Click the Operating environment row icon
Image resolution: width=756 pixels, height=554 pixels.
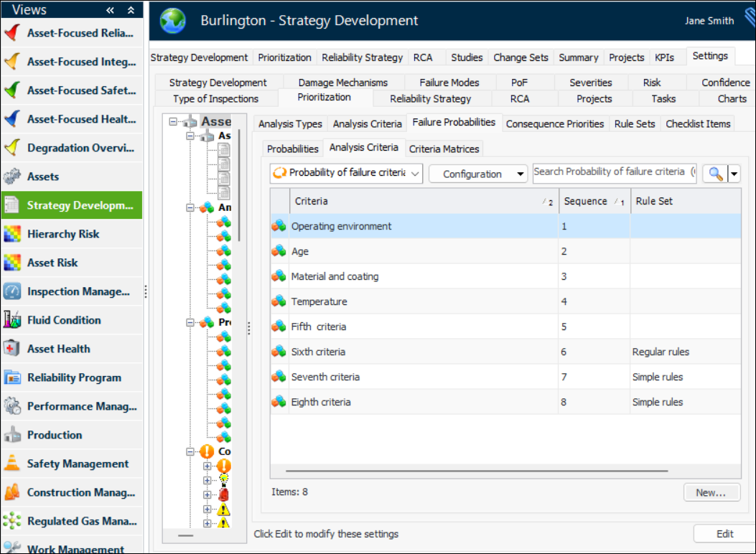click(x=279, y=227)
